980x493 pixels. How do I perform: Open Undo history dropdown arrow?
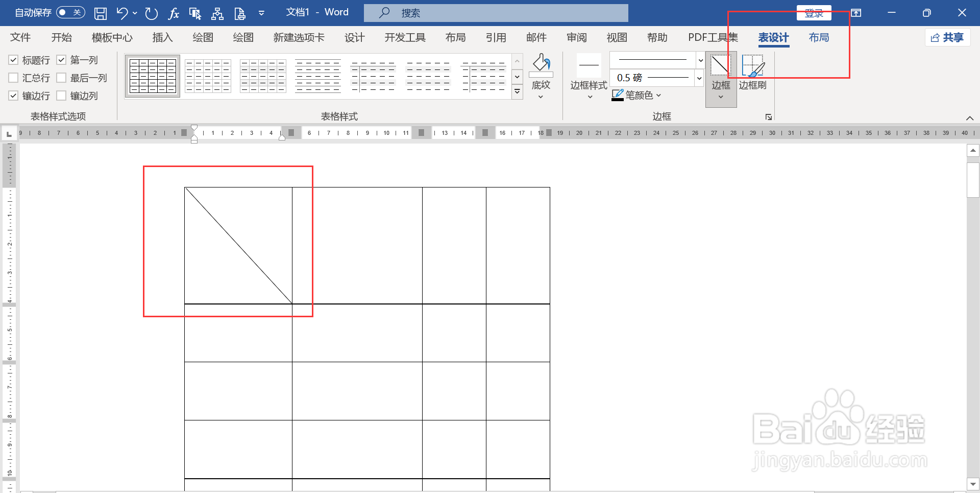135,13
